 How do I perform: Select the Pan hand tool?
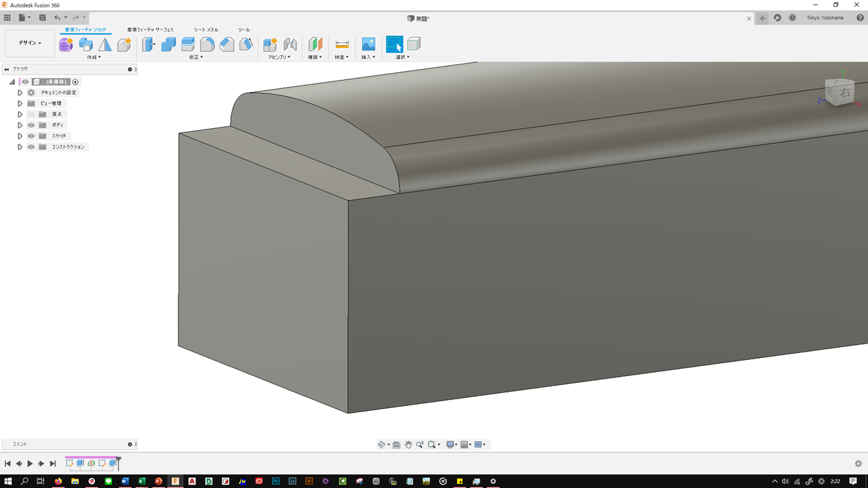[408, 445]
